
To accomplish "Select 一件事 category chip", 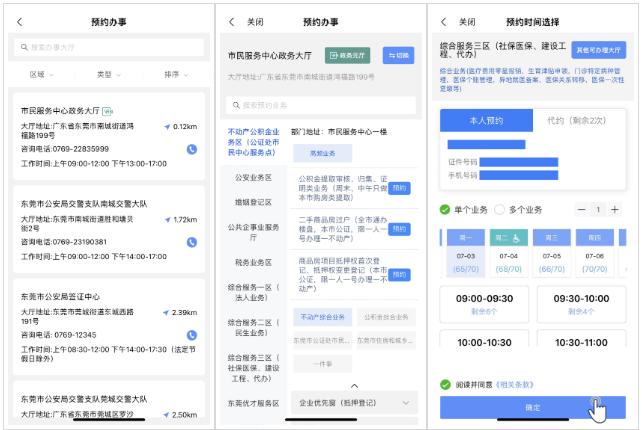I will pos(323,364).
